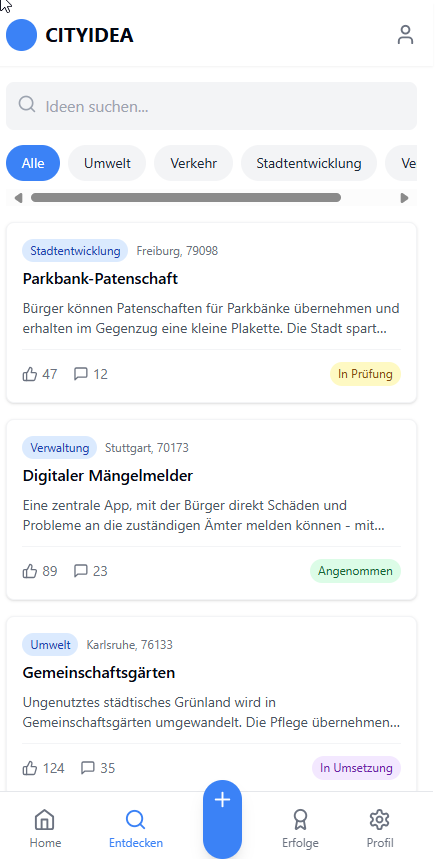The image size is (435, 859).
Task: Switch to the Erfolge tab
Action: tap(300, 829)
